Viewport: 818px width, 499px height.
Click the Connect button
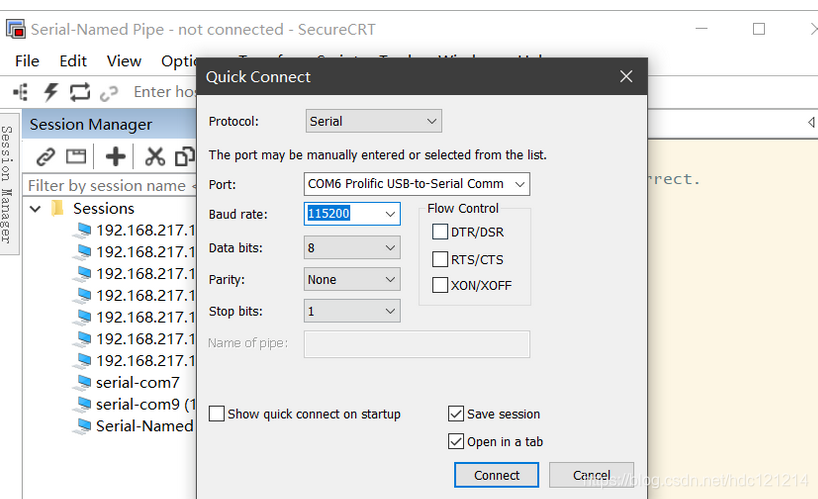point(496,475)
